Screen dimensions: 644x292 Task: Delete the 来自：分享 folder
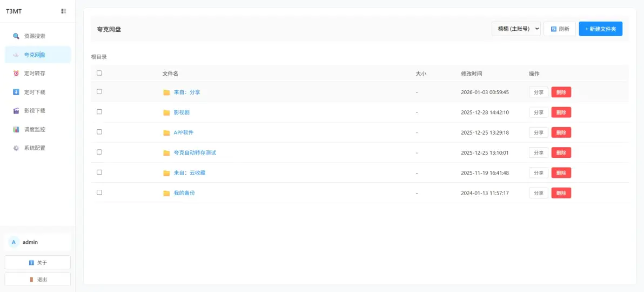(561, 92)
